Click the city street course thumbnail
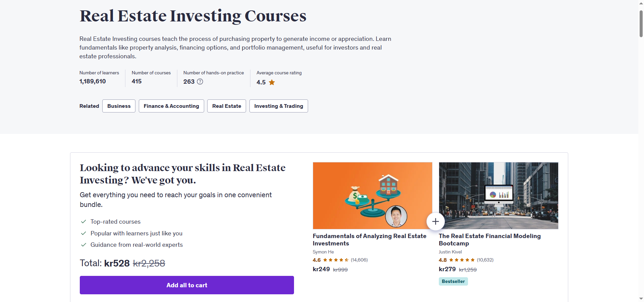The width and height of the screenshot is (644, 302). (x=499, y=196)
